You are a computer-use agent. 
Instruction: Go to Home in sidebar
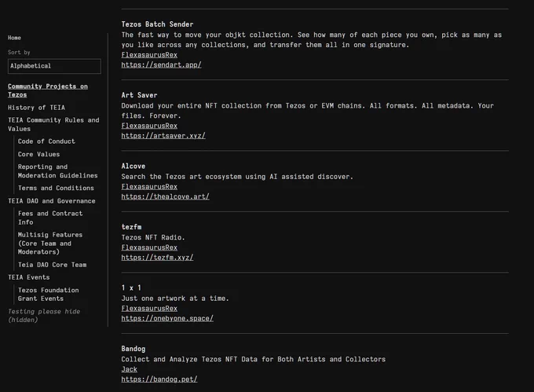(14, 38)
